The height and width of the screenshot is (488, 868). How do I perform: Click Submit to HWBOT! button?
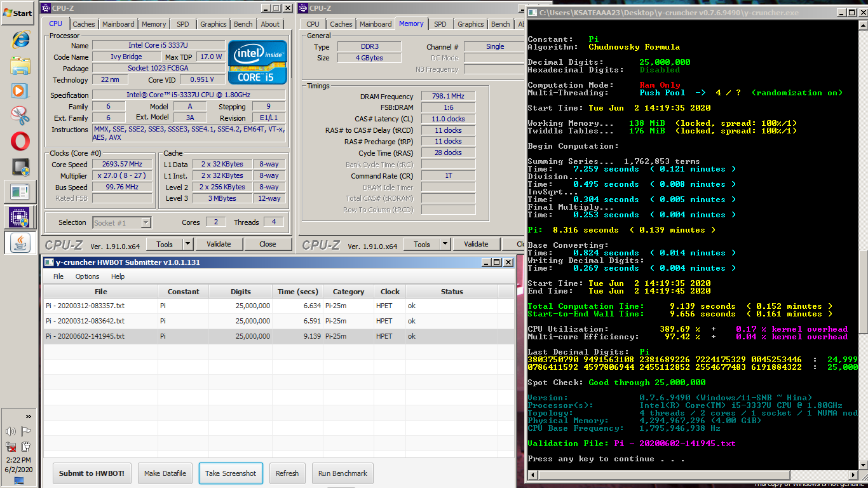coord(92,473)
